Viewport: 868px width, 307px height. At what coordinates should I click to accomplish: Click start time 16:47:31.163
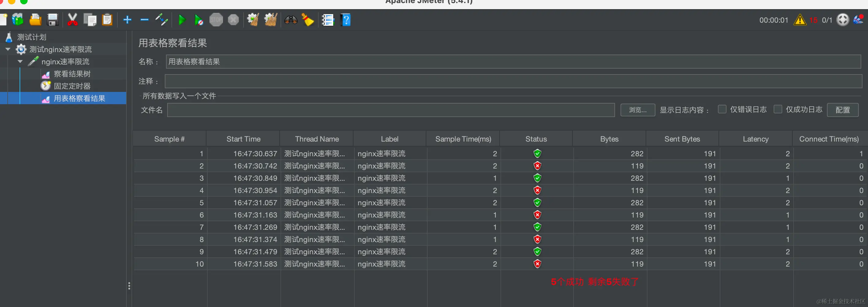pyautogui.click(x=255, y=215)
